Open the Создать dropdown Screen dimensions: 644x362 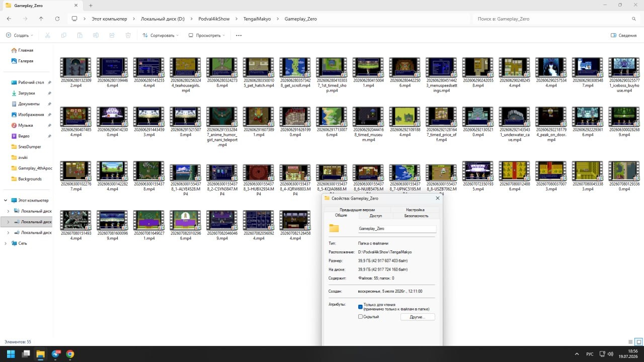point(19,36)
